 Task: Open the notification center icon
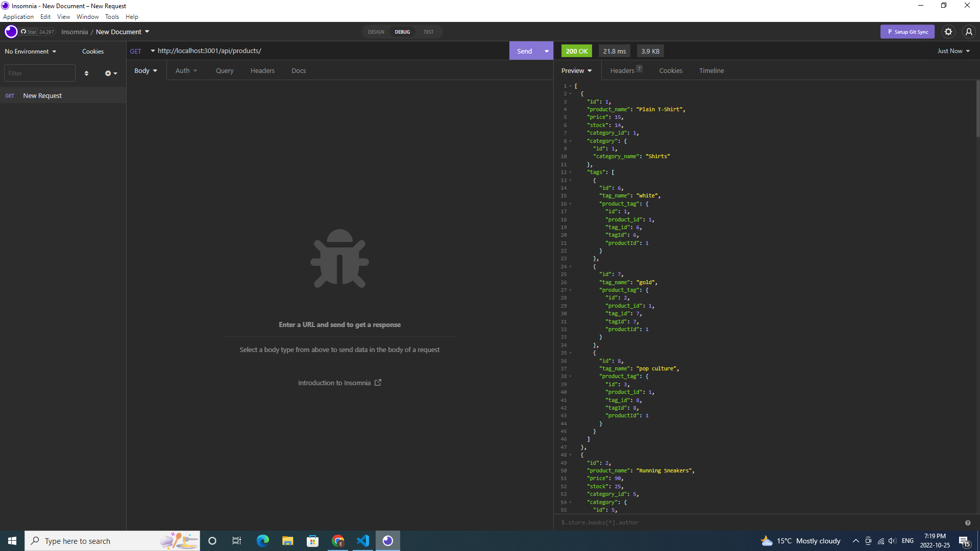[964, 541]
